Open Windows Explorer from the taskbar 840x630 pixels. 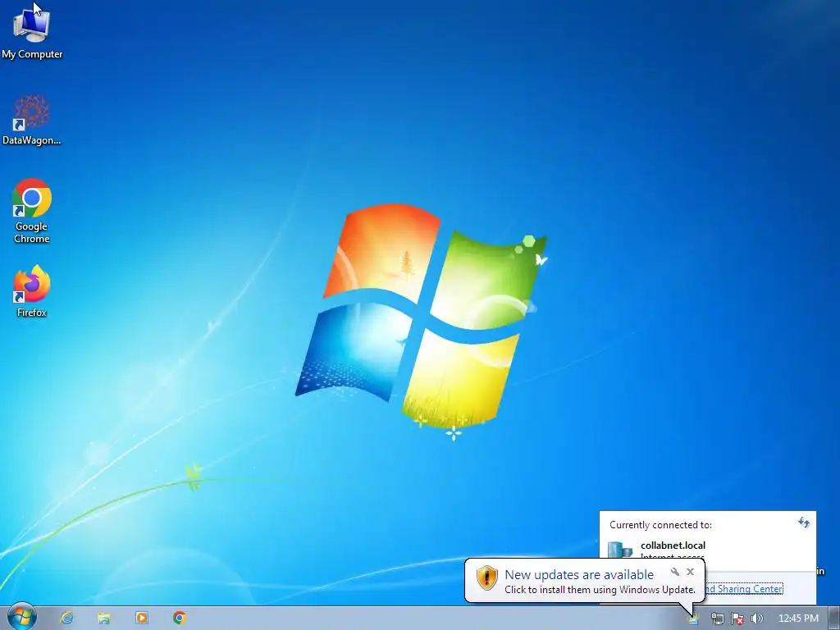(x=104, y=618)
